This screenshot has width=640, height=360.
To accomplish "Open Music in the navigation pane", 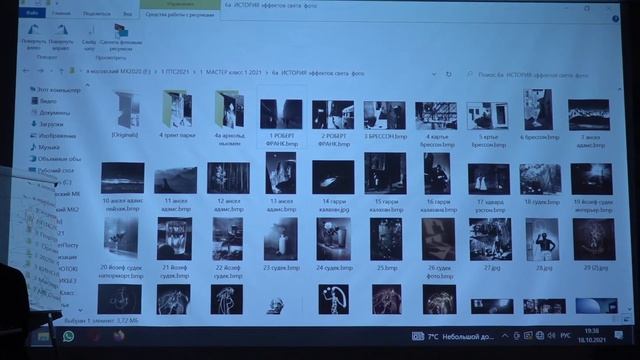I will coord(45,147).
